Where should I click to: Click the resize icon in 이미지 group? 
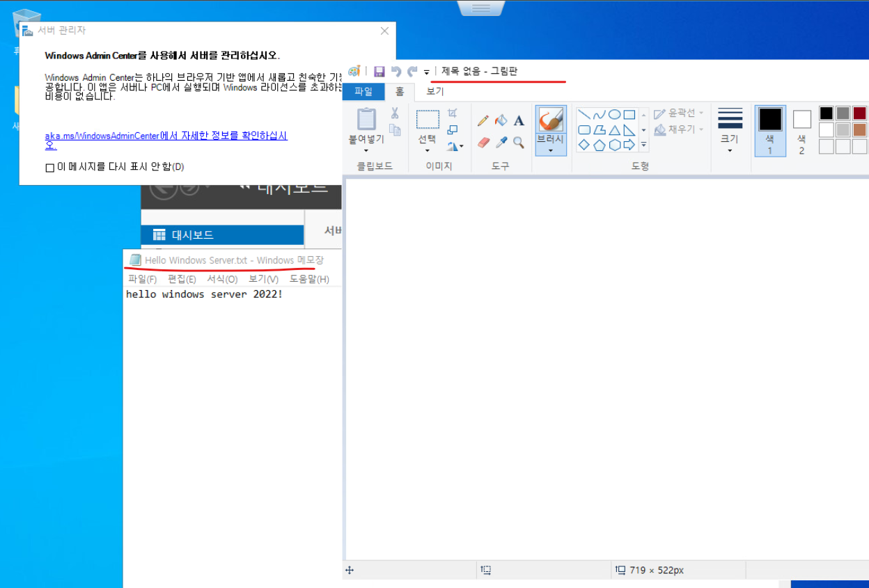pyautogui.click(x=453, y=129)
